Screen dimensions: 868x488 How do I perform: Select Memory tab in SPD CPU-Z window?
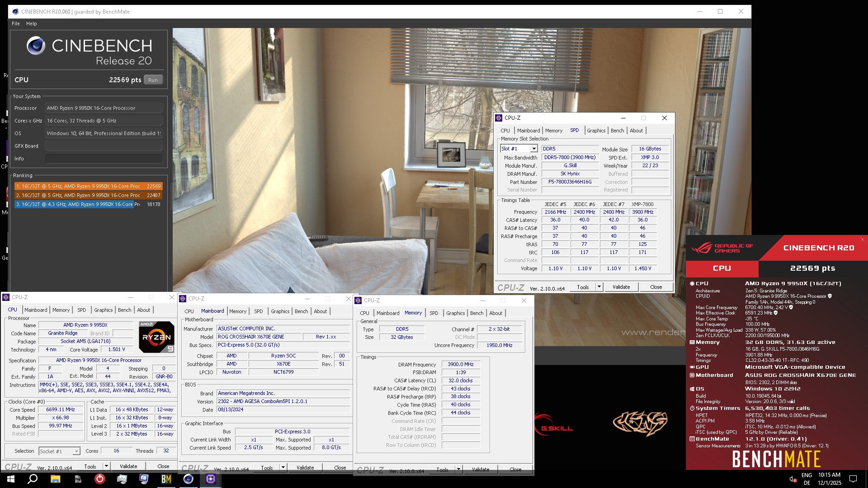tap(554, 131)
